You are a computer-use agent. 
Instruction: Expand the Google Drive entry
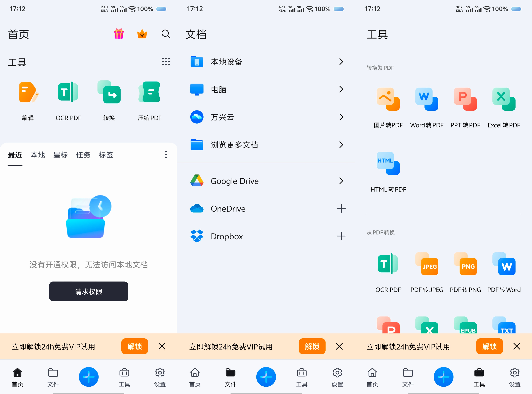pos(341,181)
